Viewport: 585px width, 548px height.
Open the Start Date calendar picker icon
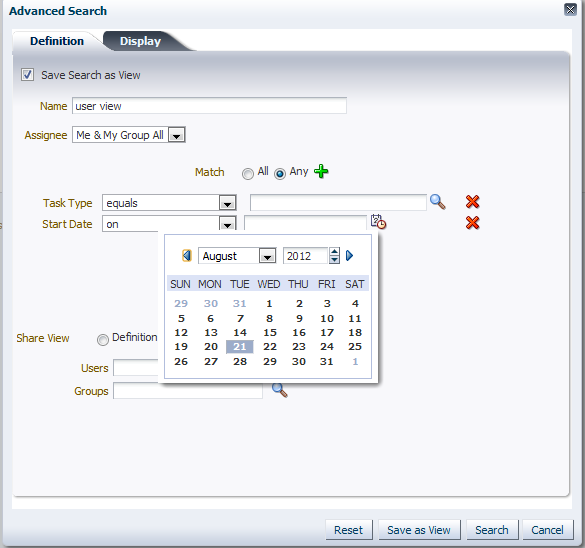tap(378, 221)
